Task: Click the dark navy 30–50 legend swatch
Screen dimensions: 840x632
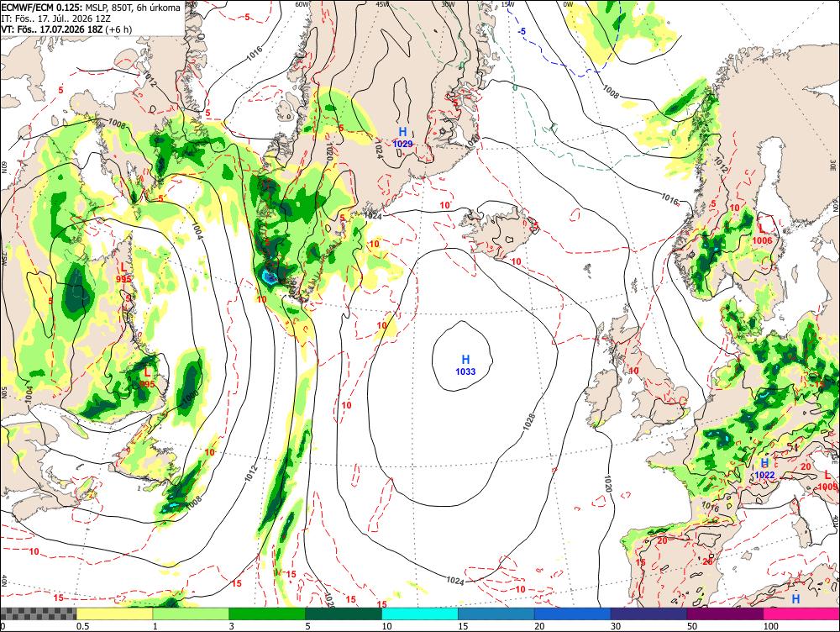Action: (x=648, y=614)
